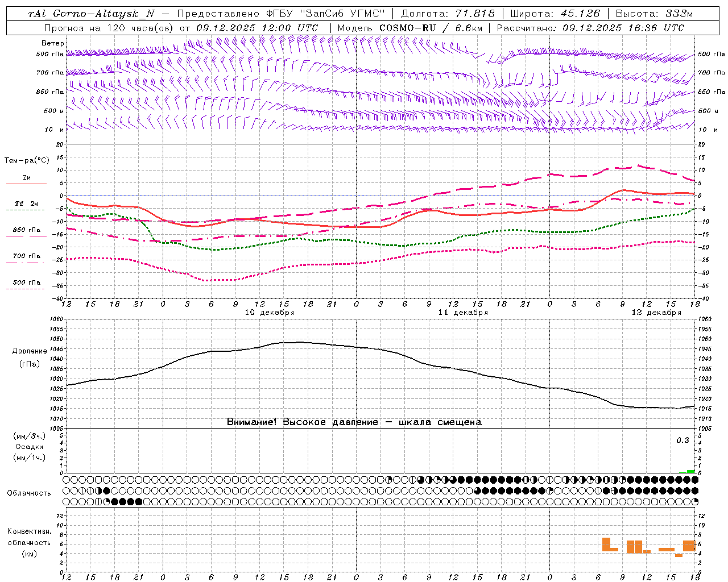Image resolution: width=728 pixels, height=582 pixels.
Task: Click the left '500 м' wind level label
Action: 54,111
